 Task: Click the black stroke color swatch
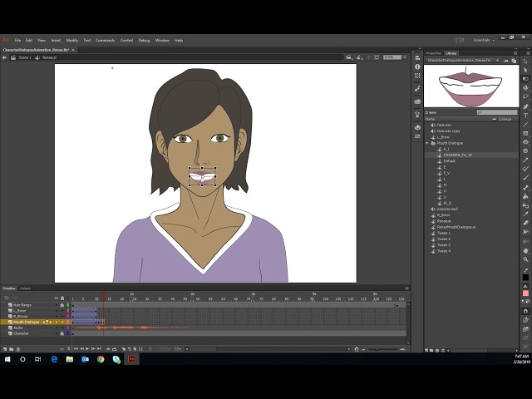[525, 277]
